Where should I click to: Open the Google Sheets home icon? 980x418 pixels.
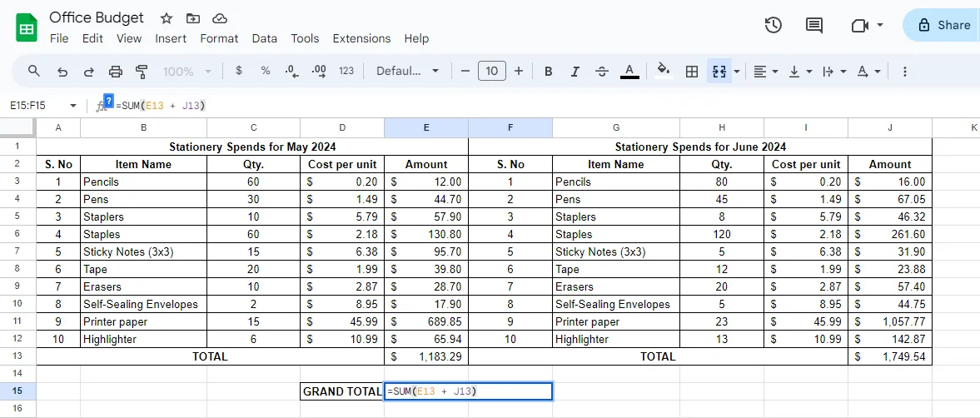(x=27, y=28)
